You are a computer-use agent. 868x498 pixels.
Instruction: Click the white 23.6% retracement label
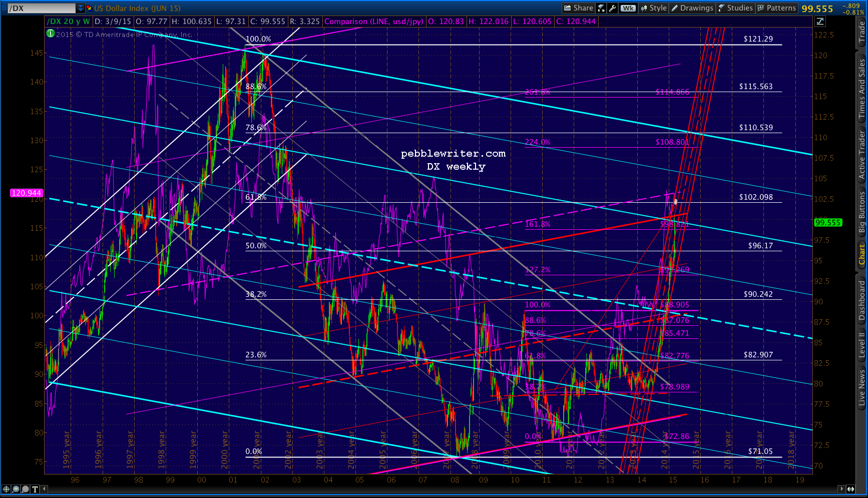(256, 354)
